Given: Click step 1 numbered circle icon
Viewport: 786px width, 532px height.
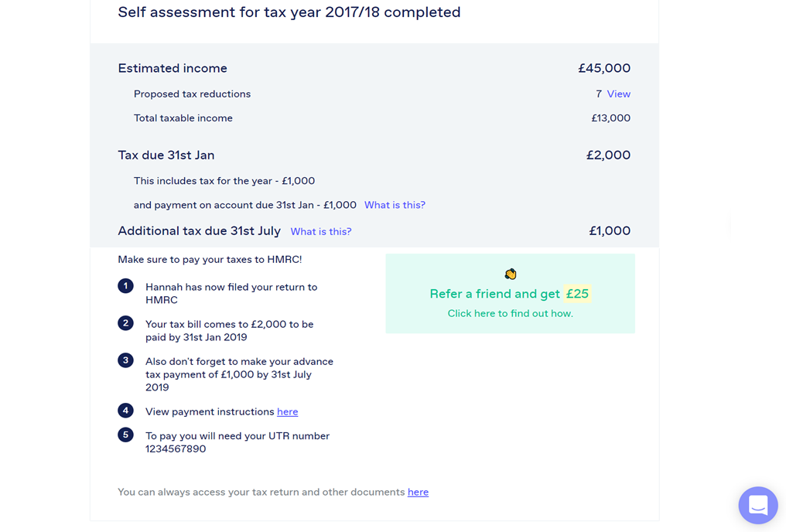Looking at the screenshot, I should [125, 286].
